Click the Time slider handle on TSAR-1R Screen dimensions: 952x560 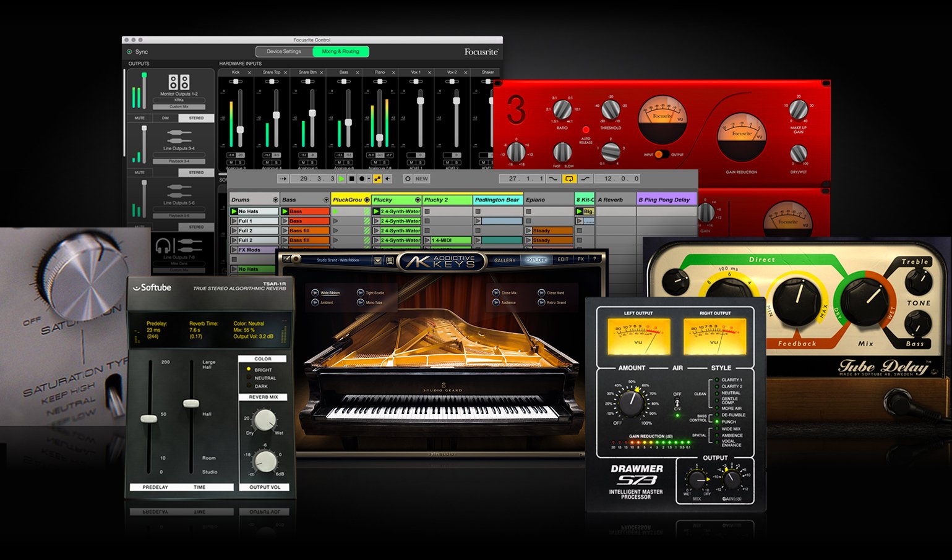[191, 403]
